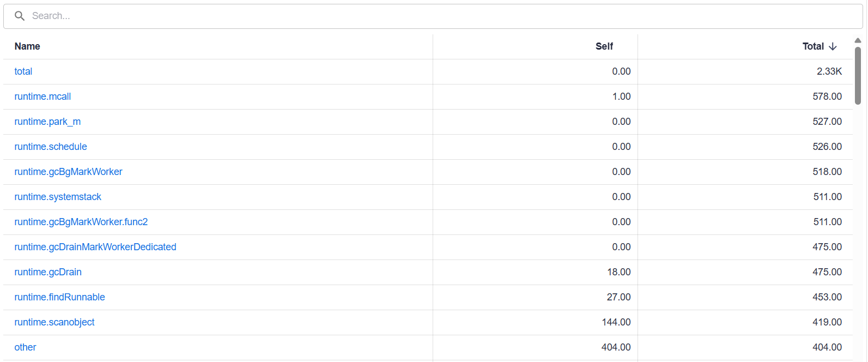Open runtime.findRunnable function link
This screenshot has width=868, height=362.
59,298
